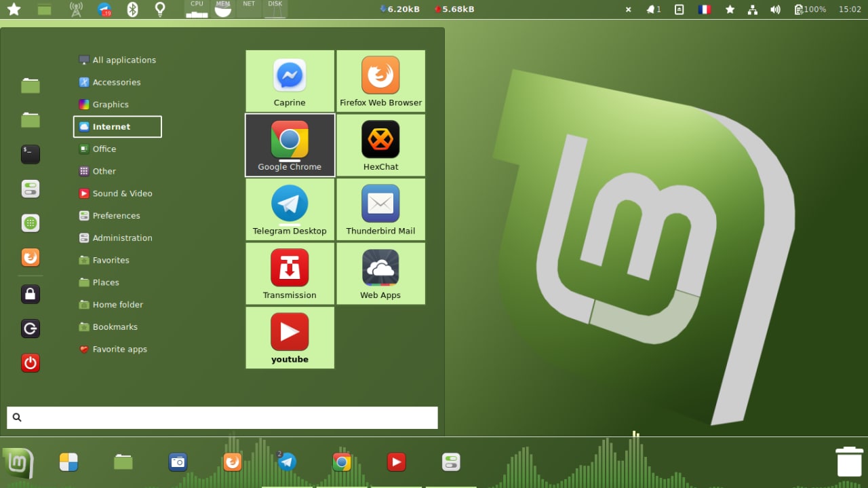Browse Sound & Video category
Viewport: 868px width, 488px height.
click(x=117, y=193)
